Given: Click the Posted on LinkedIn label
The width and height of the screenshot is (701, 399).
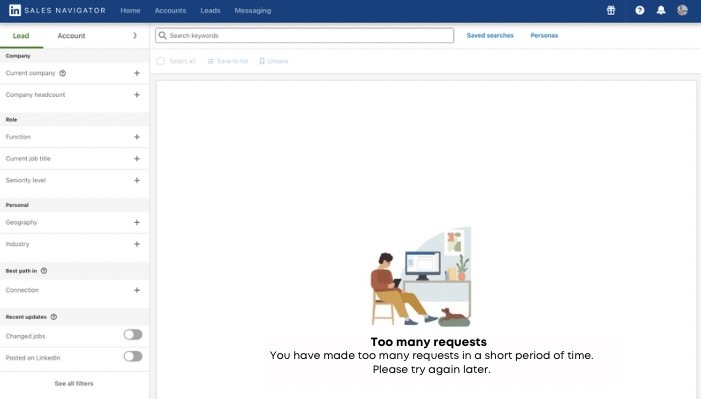Looking at the screenshot, I should 33,358.
